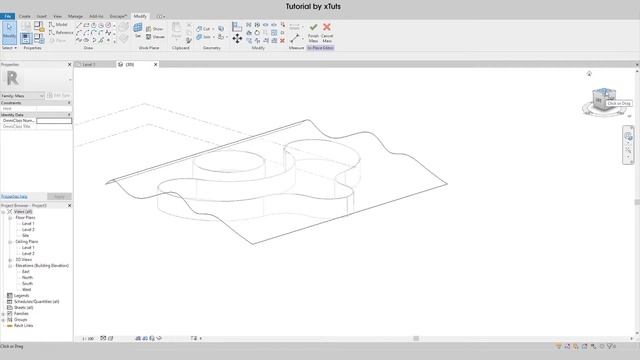This screenshot has width=640, height=360.
Task: Open the North elevation view
Action: click(27, 278)
